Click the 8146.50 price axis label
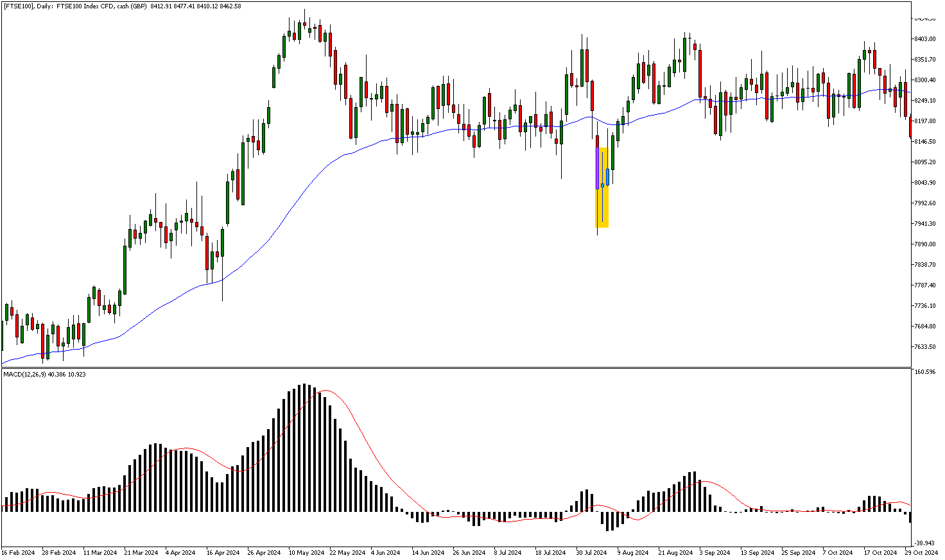 (924, 142)
